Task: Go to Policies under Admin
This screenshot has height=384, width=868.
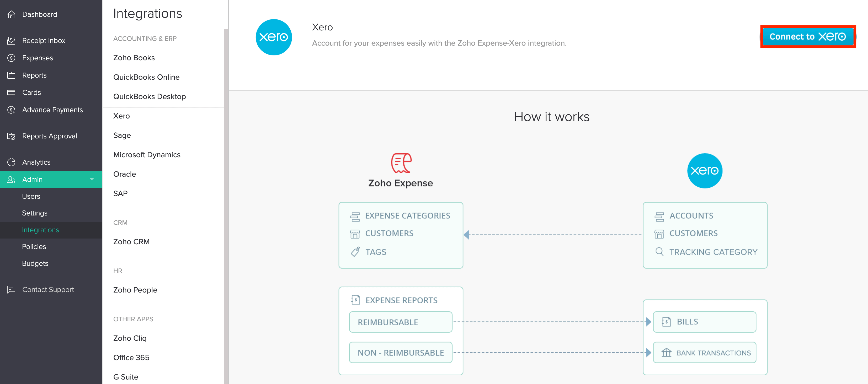Action: [34, 247]
